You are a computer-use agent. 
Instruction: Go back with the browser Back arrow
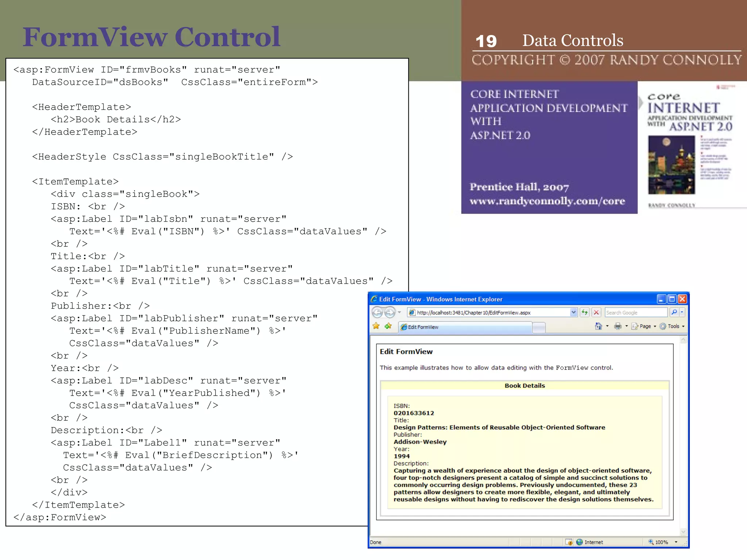(377, 312)
